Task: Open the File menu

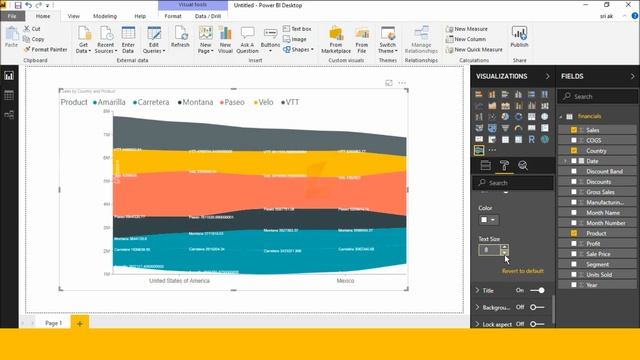Action: 12,16
